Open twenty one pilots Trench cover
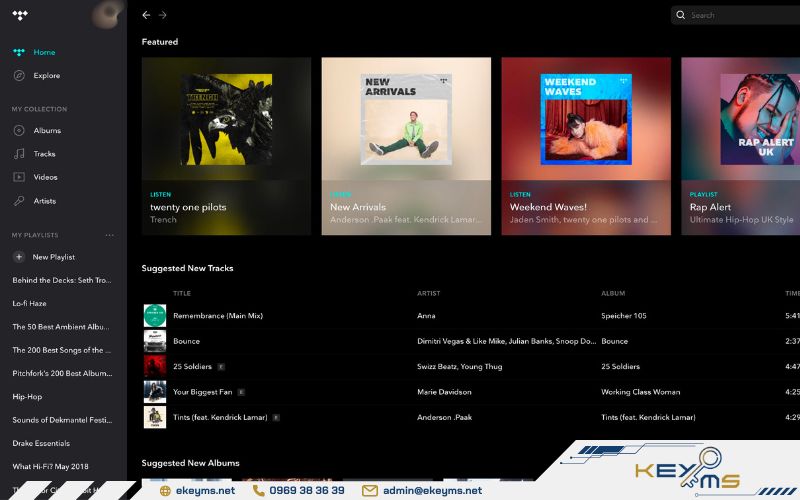Viewport: 800px width, 500px height. [x=227, y=119]
